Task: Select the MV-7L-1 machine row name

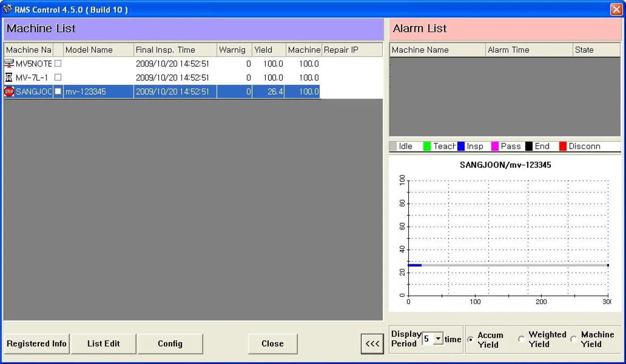Action: [32, 77]
